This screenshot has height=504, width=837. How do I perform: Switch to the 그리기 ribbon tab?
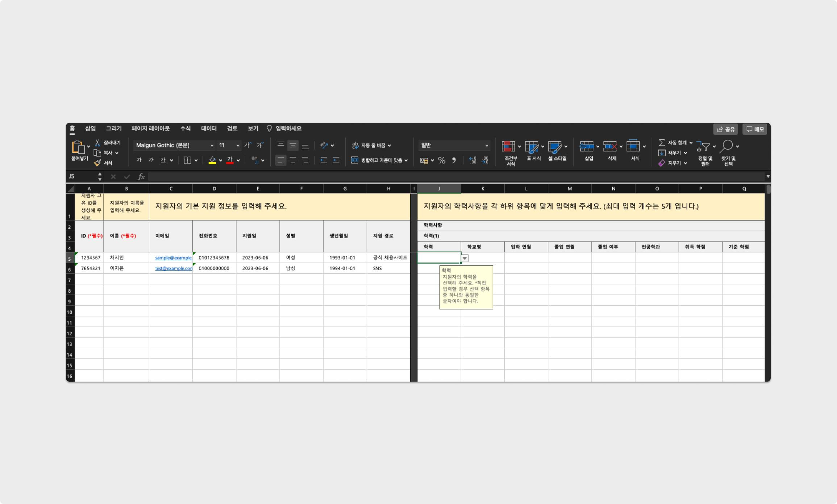[x=114, y=129]
